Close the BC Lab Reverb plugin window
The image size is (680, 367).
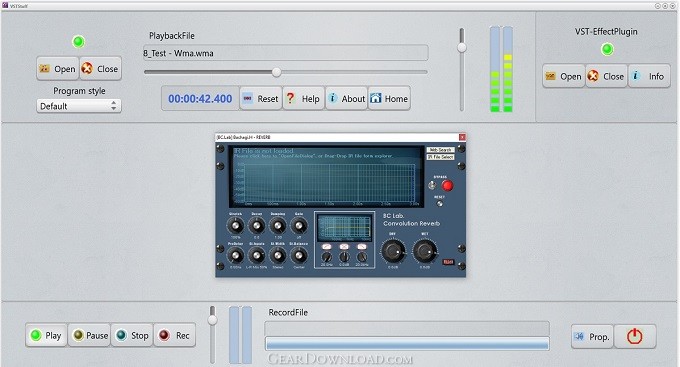[462, 137]
